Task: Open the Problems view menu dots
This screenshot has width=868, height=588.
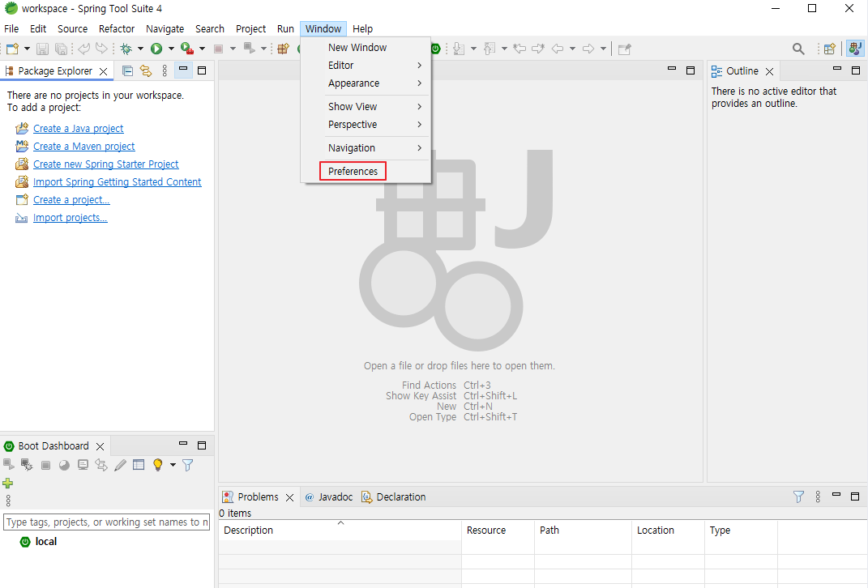Action: (x=818, y=496)
